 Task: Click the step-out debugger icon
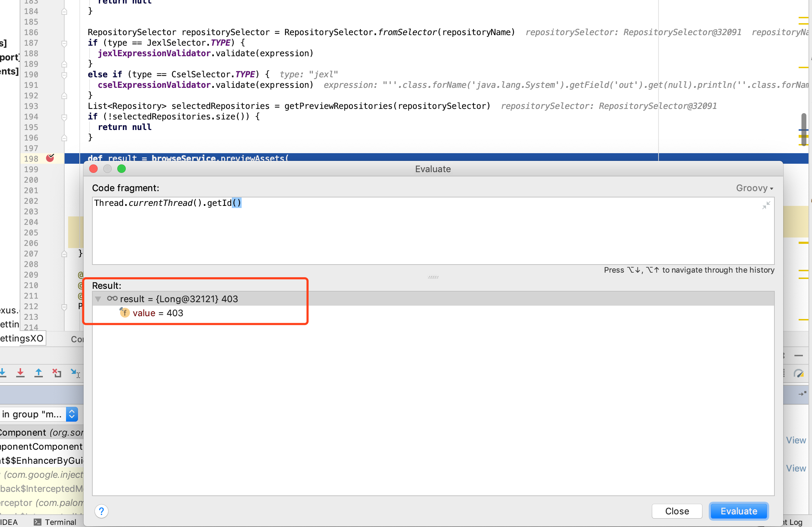click(38, 372)
